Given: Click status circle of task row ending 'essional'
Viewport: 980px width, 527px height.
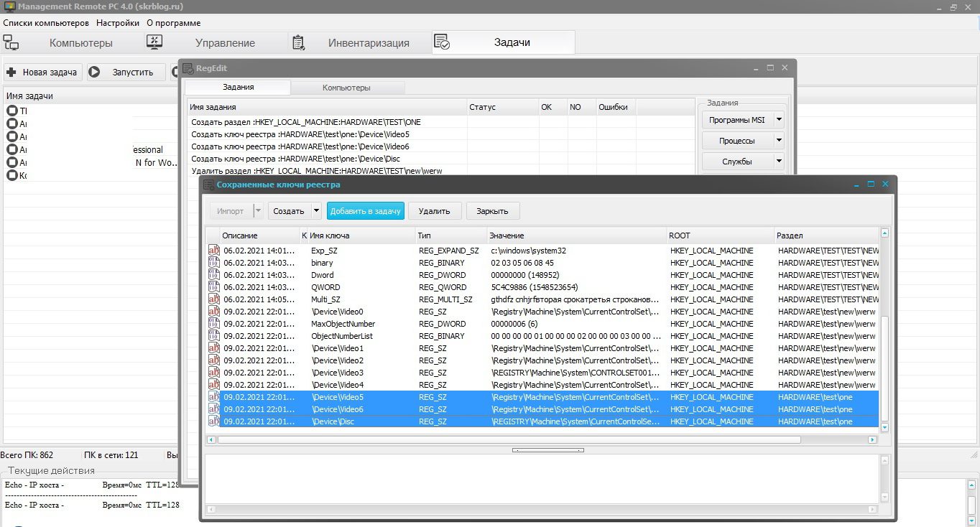Looking at the screenshot, I should pos(12,149).
